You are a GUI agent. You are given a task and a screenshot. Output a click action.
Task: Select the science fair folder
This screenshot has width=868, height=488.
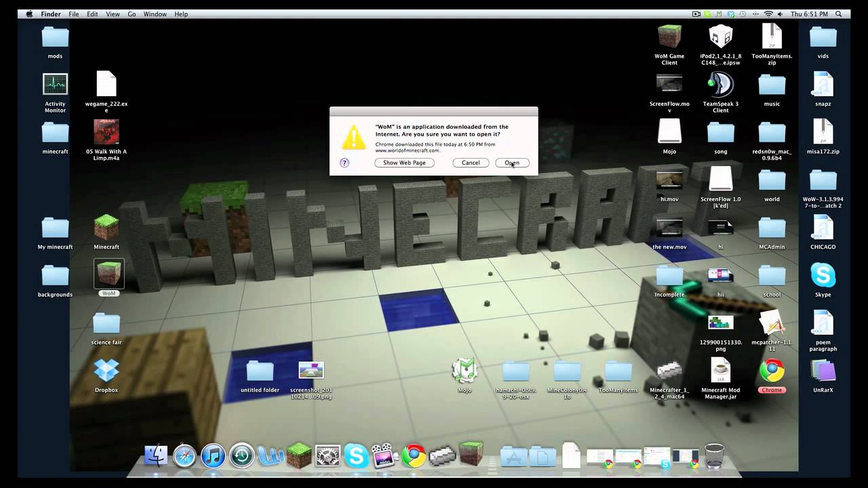106,324
